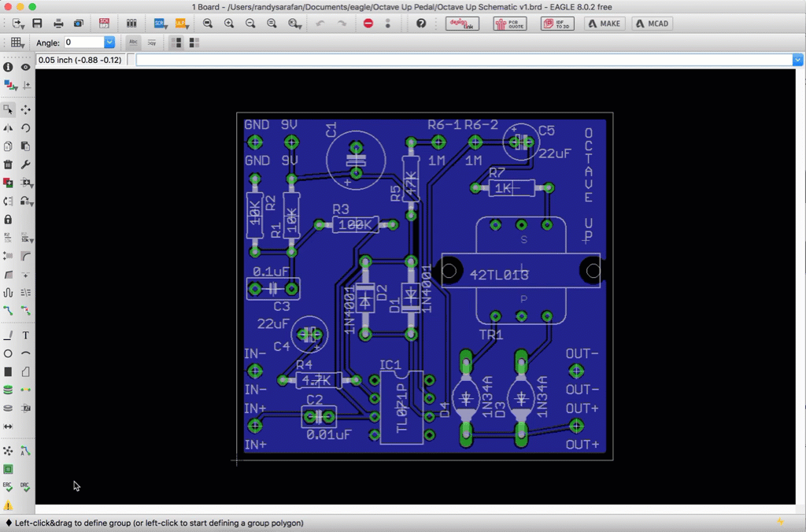
Task: Select the Mark origin tool
Action: point(27,85)
